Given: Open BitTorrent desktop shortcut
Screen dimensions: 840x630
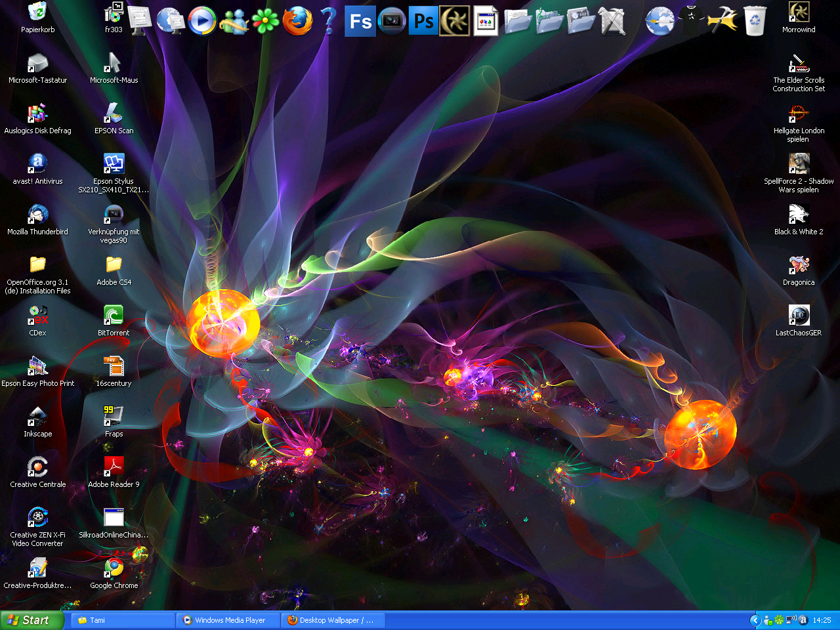Looking at the screenshot, I should pyautogui.click(x=114, y=316).
